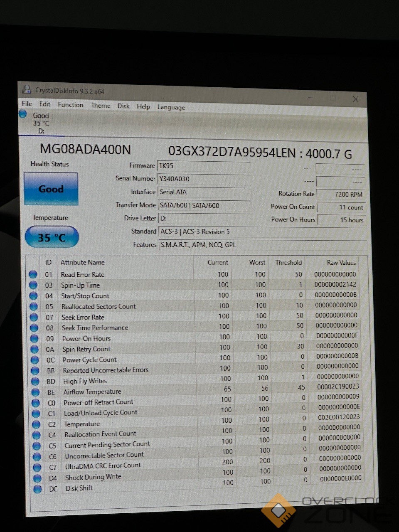
Task: Click the Raw Values column header
Action: click(x=341, y=262)
